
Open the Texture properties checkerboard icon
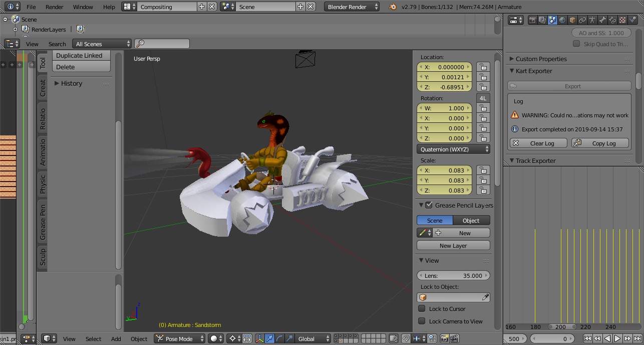tap(622, 20)
